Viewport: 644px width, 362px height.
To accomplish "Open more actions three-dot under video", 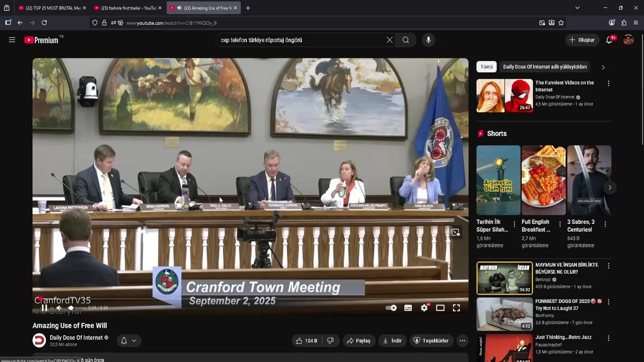I will click(462, 340).
